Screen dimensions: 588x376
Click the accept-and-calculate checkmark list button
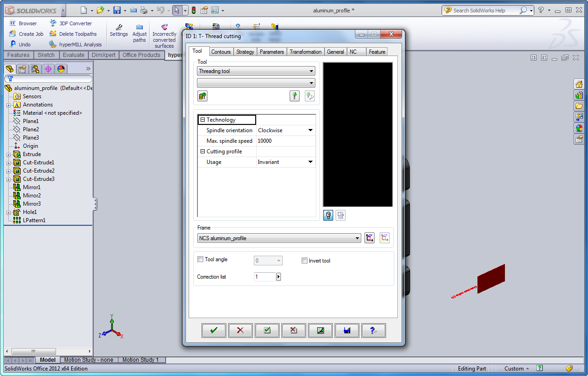pyautogui.click(x=267, y=331)
